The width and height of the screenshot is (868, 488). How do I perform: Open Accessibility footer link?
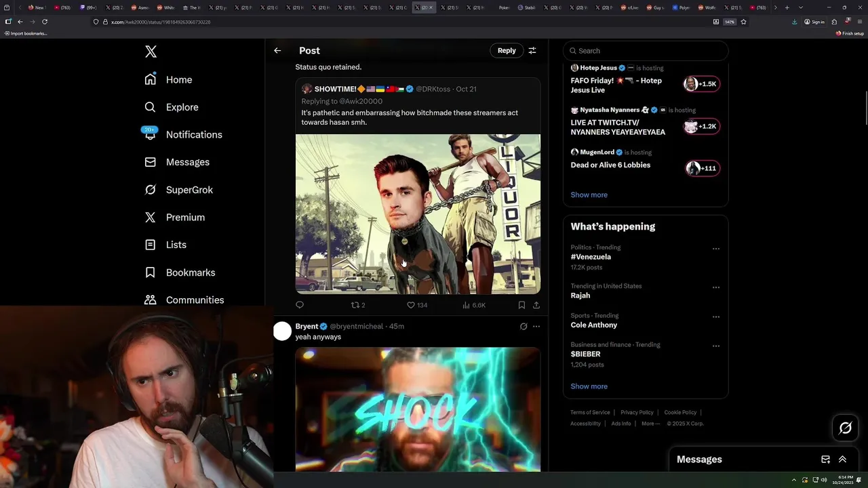[x=585, y=424]
